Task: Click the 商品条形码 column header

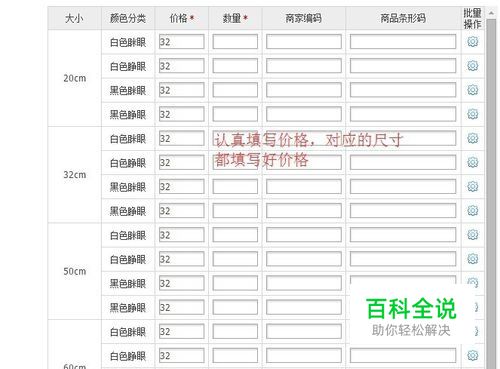Action: point(403,18)
